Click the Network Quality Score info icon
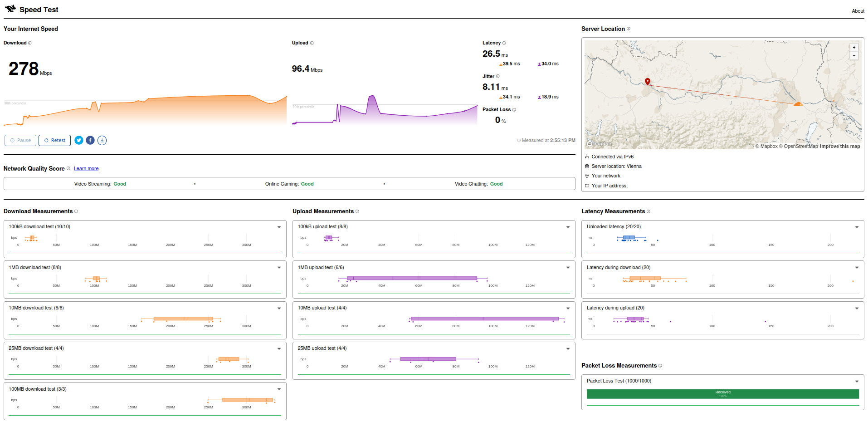868x422 pixels. point(68,168)
